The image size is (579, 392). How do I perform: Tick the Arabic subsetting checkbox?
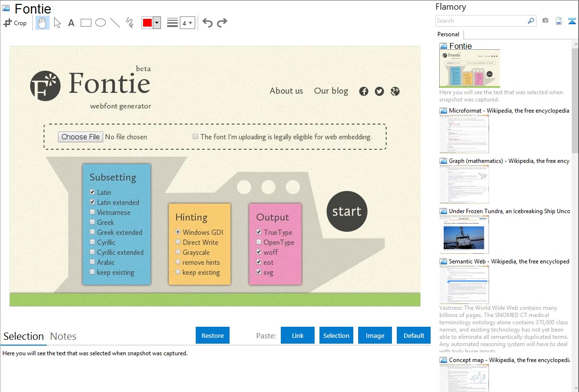pyautogui.click(x=92, y=262)
